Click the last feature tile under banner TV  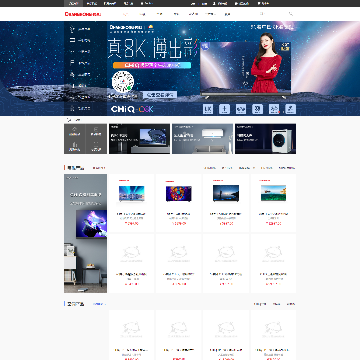[x=291, y=109]
